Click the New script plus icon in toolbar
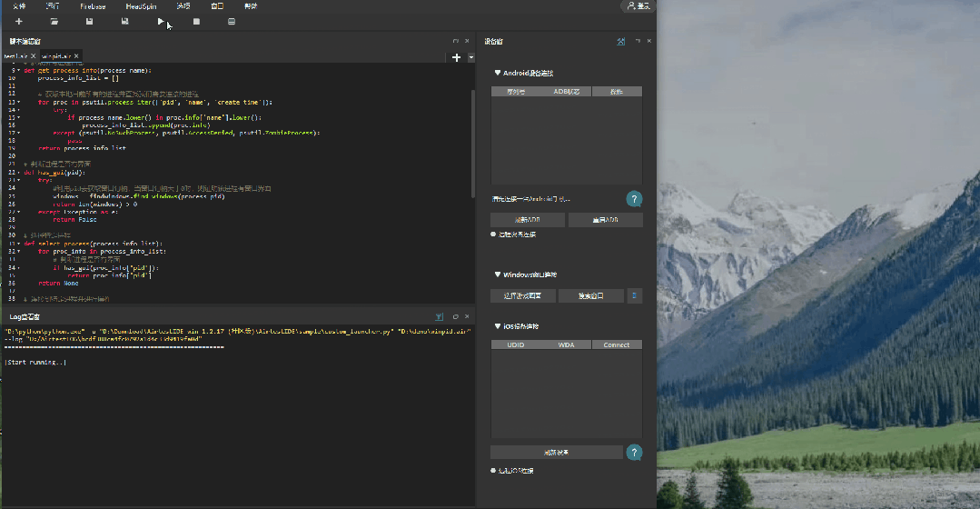This screenshot has height=509, width=980. tap(19, 21)
